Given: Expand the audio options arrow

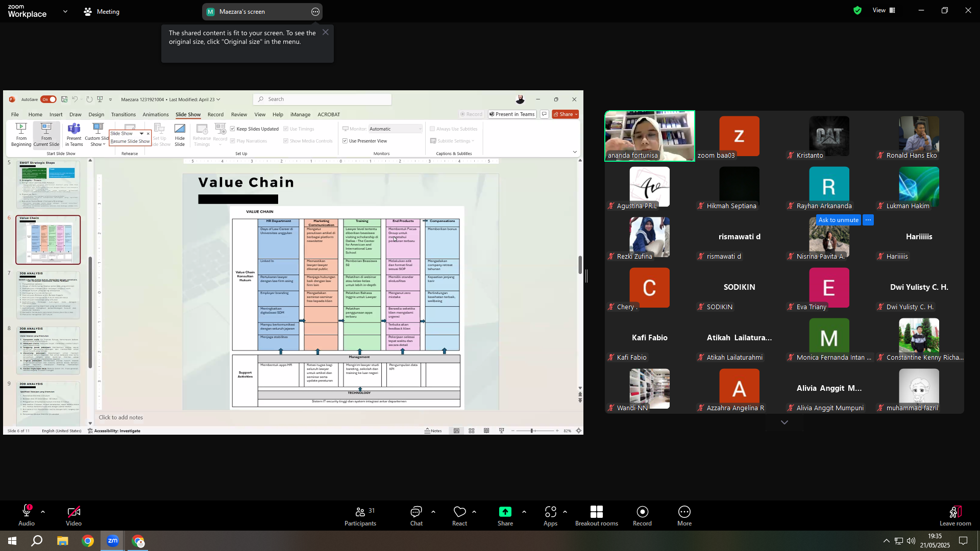Looking at the screenshot, I should coord(43,512).
